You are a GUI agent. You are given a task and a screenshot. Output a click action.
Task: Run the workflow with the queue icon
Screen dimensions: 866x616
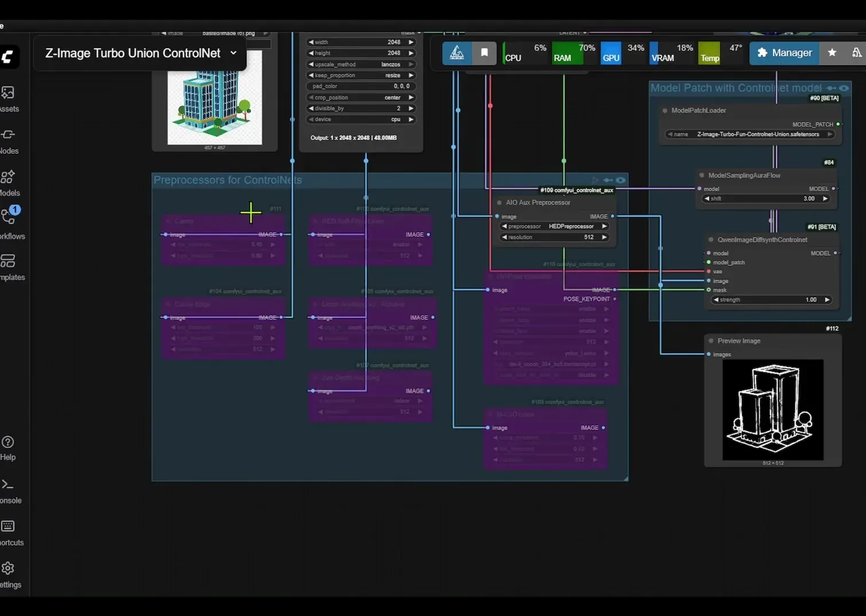pos(457,53)
